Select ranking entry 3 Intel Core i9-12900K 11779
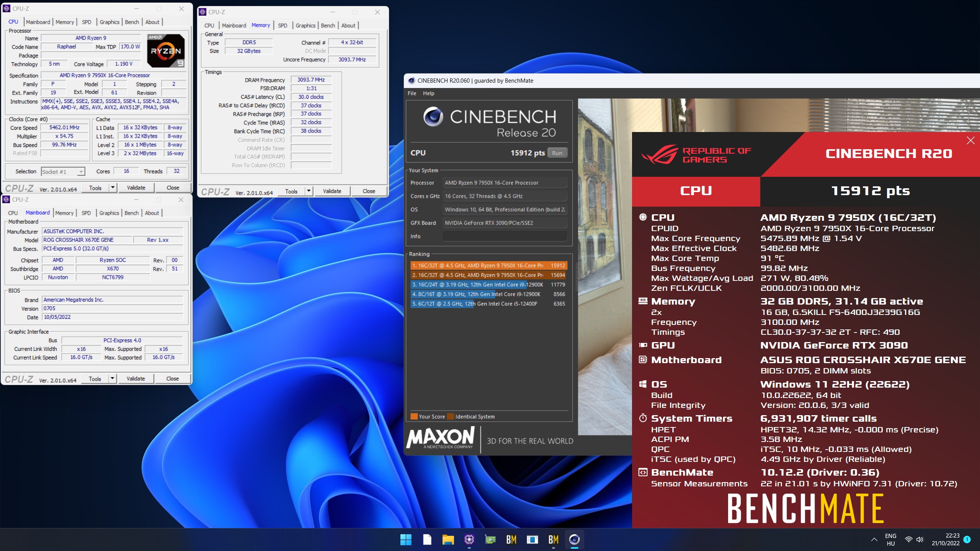Image resolution: width=980 pixels, height=551 pixels. 488,285
